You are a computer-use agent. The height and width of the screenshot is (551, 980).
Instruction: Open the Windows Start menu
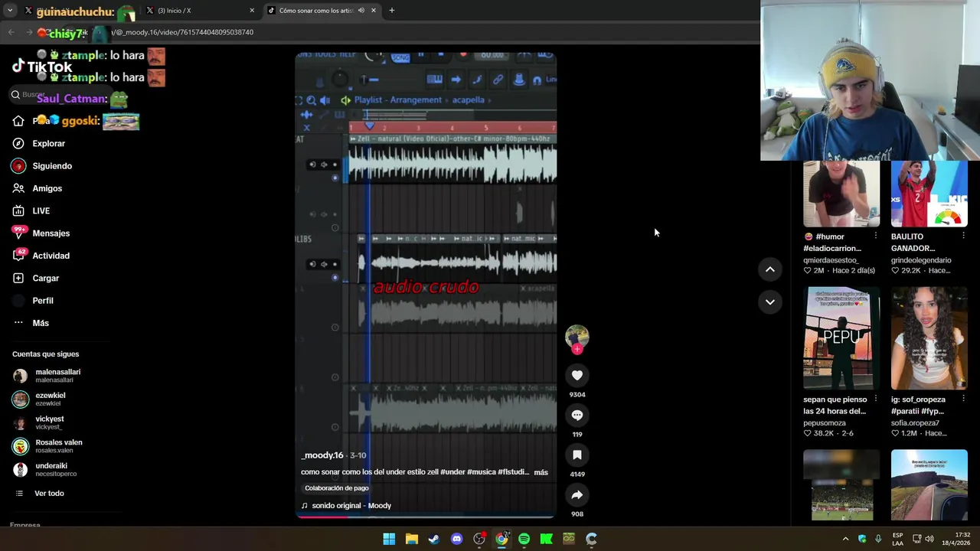[389, 540]
